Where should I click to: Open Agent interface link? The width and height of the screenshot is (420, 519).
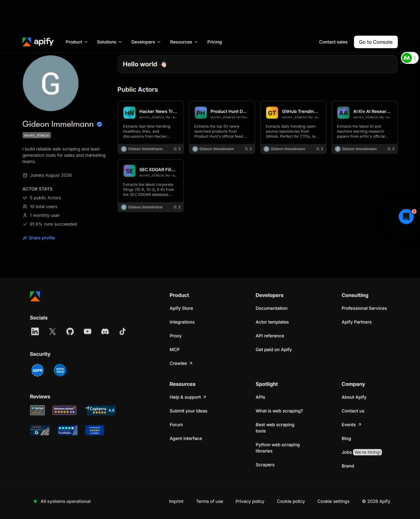[x=186, y=438]
